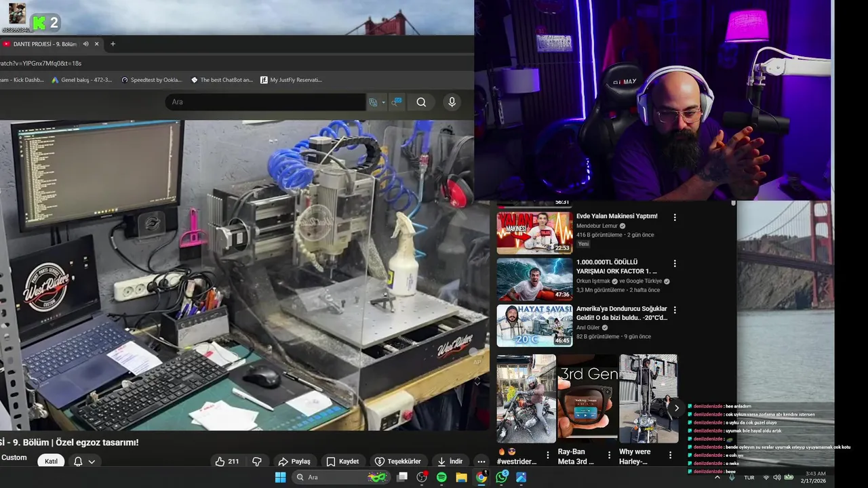Open options menu for Evde Yalan Makinesi video
The height and width of the screenshot is (488, 868).
pos(675,218)
